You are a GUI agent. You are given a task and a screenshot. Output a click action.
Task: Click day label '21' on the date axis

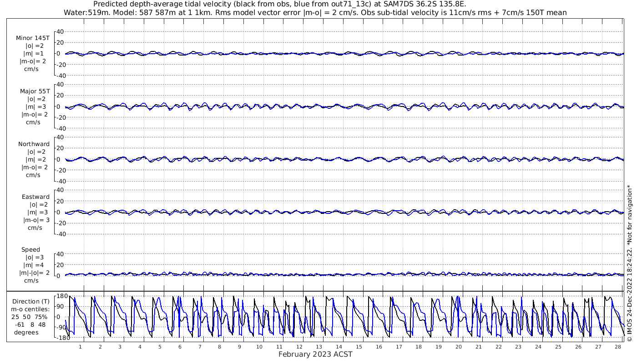(x=478, y=347)
